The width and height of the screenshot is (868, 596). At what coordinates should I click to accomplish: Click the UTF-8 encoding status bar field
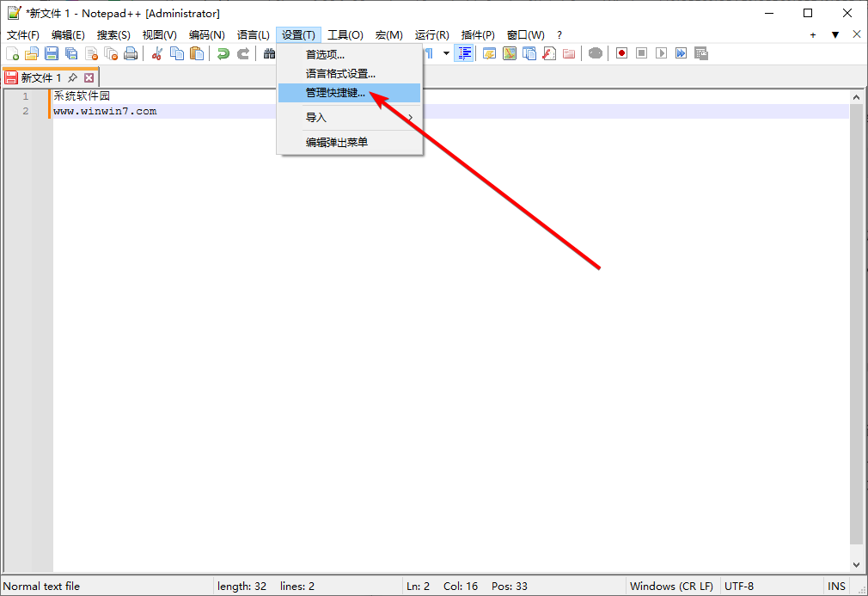pos(739,586)
